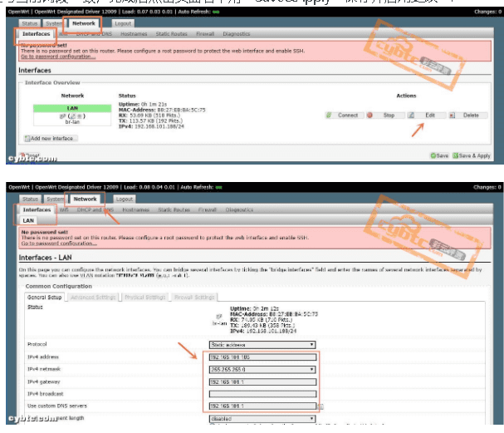Click add icon beside custom DNS field
Viewport: 504px width, 433px height.
pyautogui.click(x=321, y=407)
